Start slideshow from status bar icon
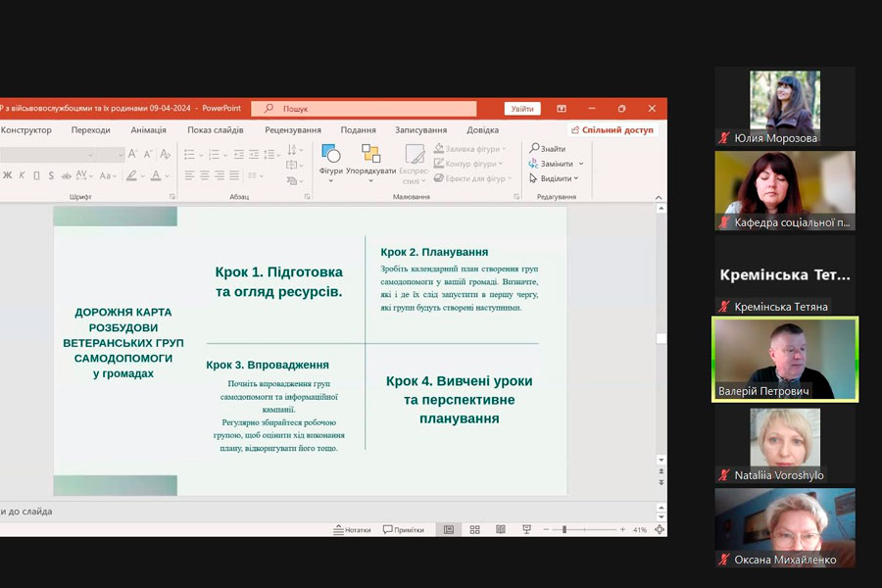The image size is (882, 588). point(526,529)
